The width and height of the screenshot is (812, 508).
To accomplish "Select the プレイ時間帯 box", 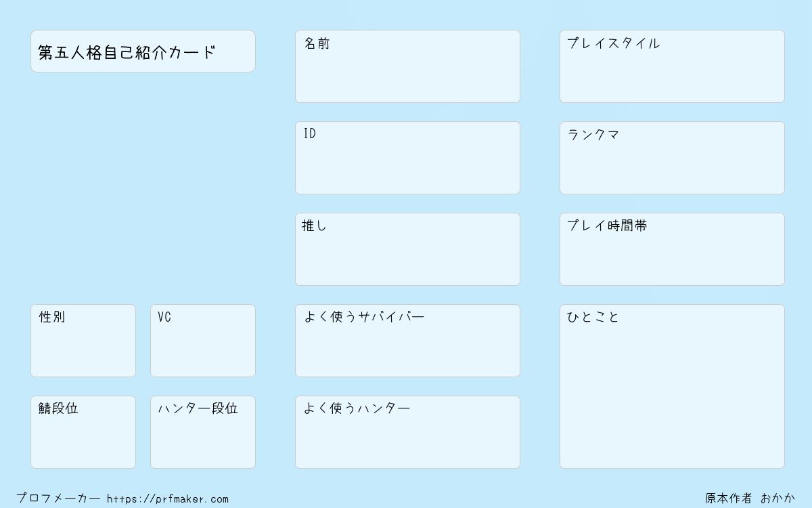I will click(x=672, y=249).
